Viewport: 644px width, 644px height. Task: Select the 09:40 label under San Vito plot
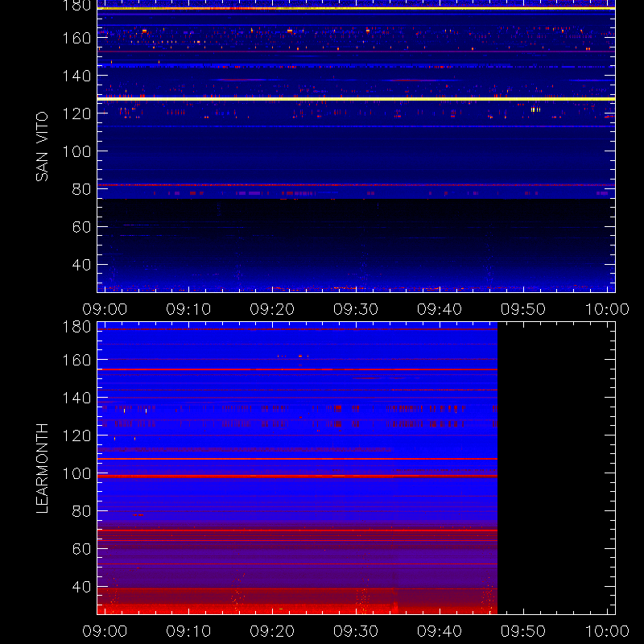pos(440,309)
